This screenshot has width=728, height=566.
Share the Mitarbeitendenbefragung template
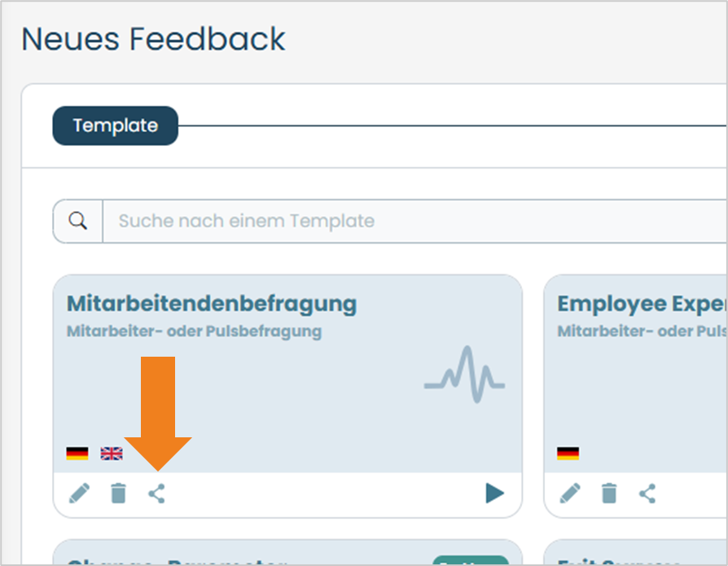pos(156,493)
